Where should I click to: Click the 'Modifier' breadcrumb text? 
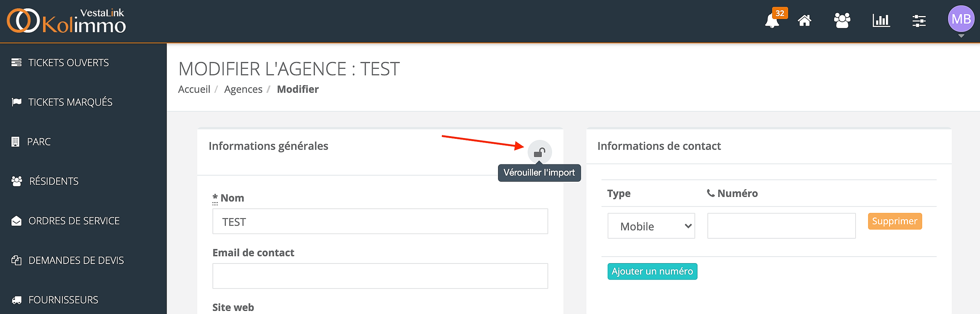tap(298, 89)
